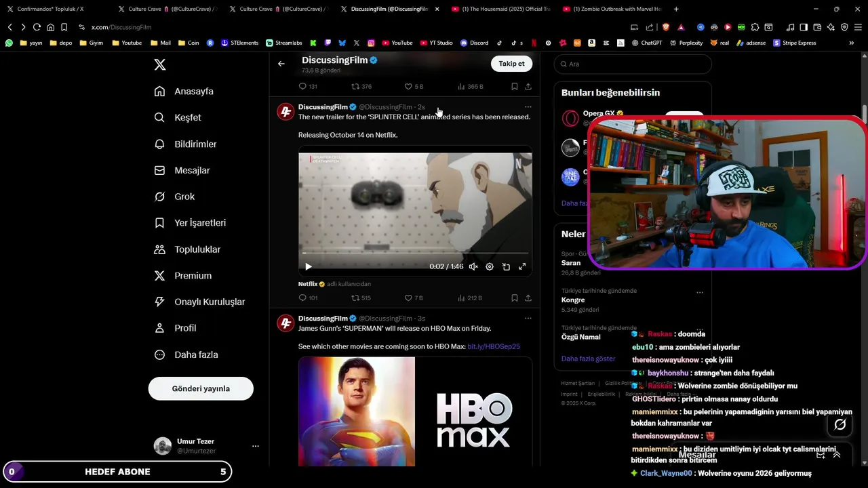Open Umur Tezer account menu dots
Viewport: 868px width, 488px height.
[256, 446]
